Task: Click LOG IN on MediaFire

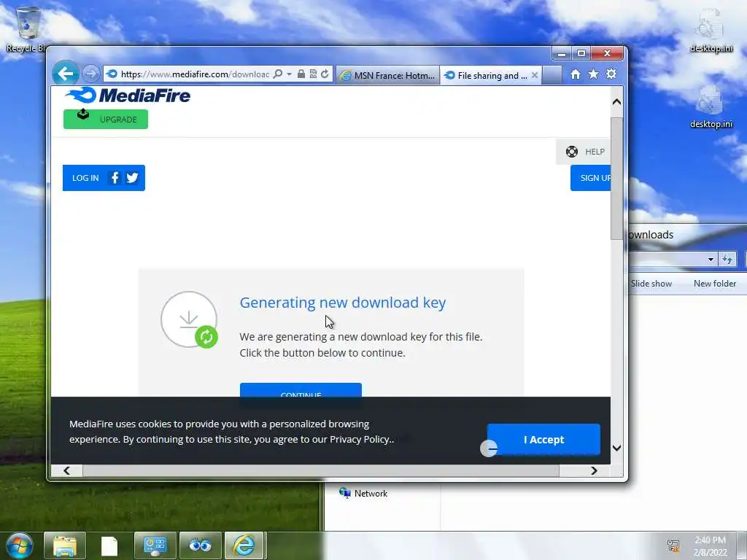Action: click(85, 178)
